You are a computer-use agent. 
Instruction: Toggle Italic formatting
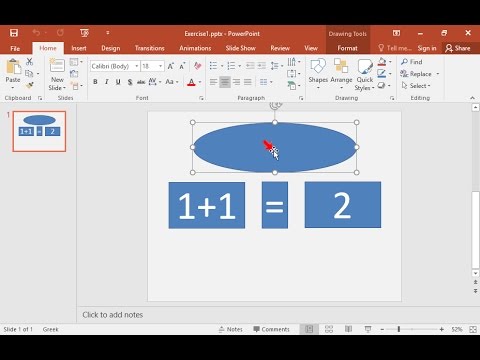tap(107, 82)
